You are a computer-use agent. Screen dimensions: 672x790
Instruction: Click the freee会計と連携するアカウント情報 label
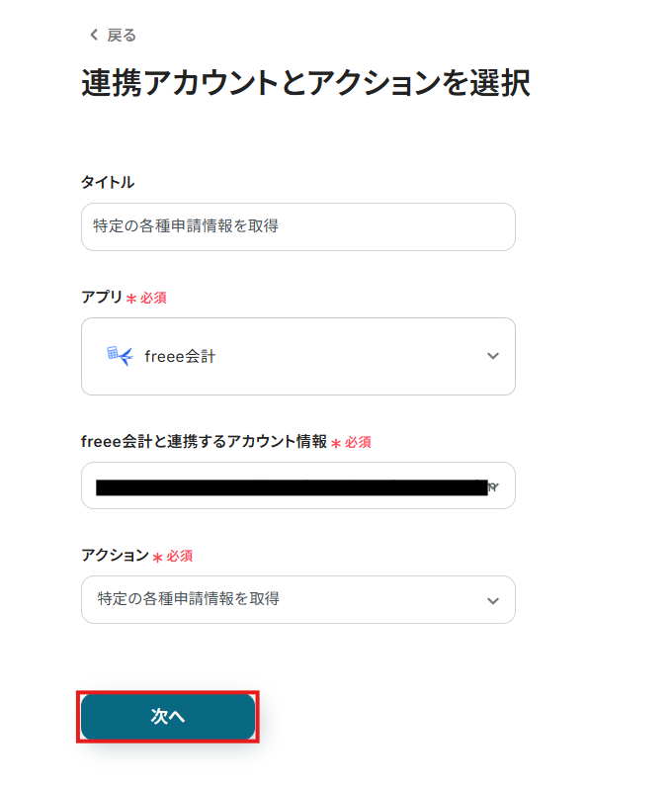[x=204, y=441]
